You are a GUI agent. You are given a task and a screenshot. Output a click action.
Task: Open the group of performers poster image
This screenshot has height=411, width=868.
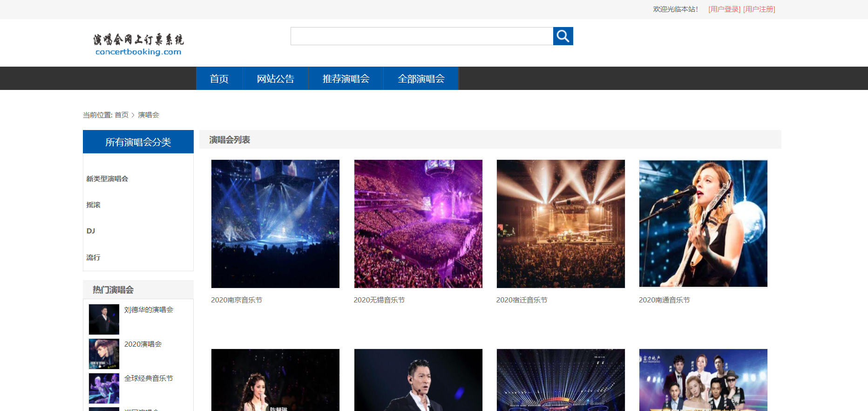tap(703, 380)
